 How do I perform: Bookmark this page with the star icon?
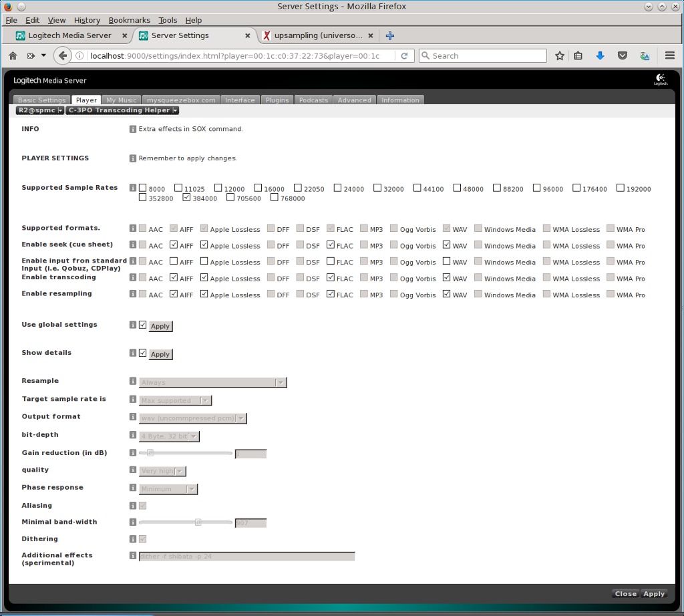(x=560, y=56)
